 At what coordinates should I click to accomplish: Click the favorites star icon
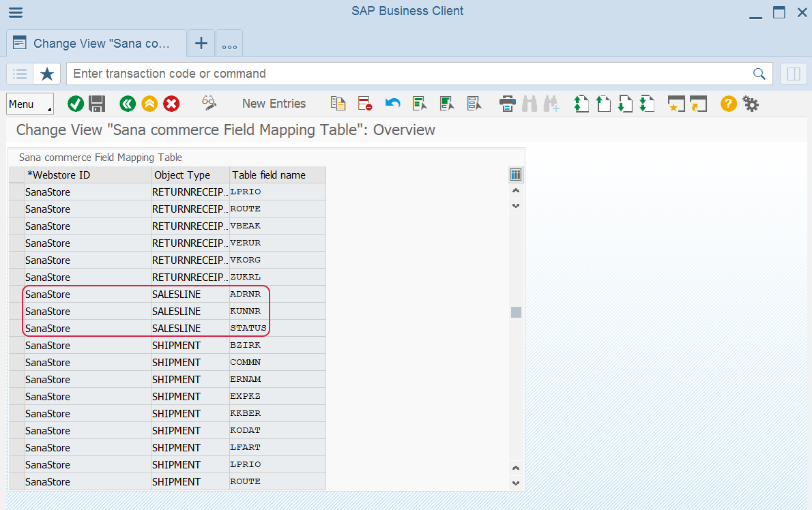pos(47,74)
